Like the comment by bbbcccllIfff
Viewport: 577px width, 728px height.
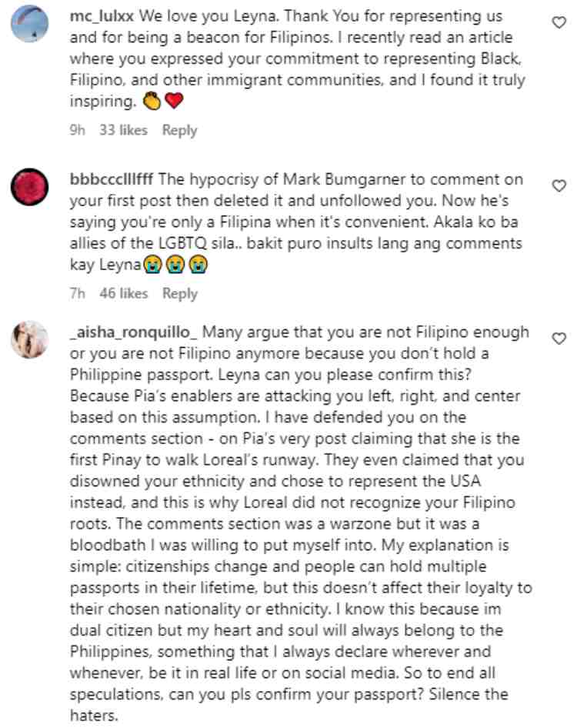point(560,185)
